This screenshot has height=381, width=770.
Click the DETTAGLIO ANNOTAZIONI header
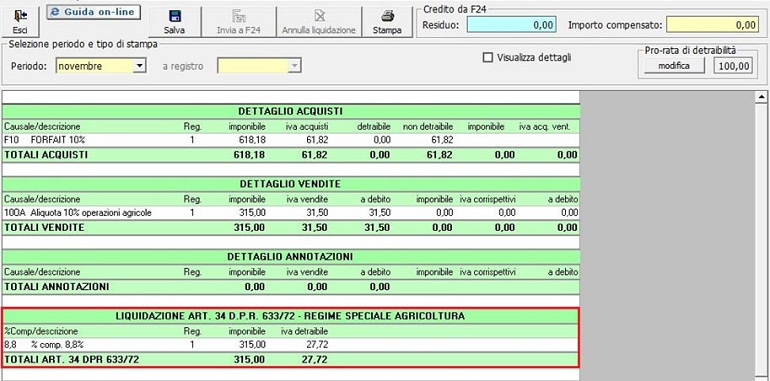[291, 257]
